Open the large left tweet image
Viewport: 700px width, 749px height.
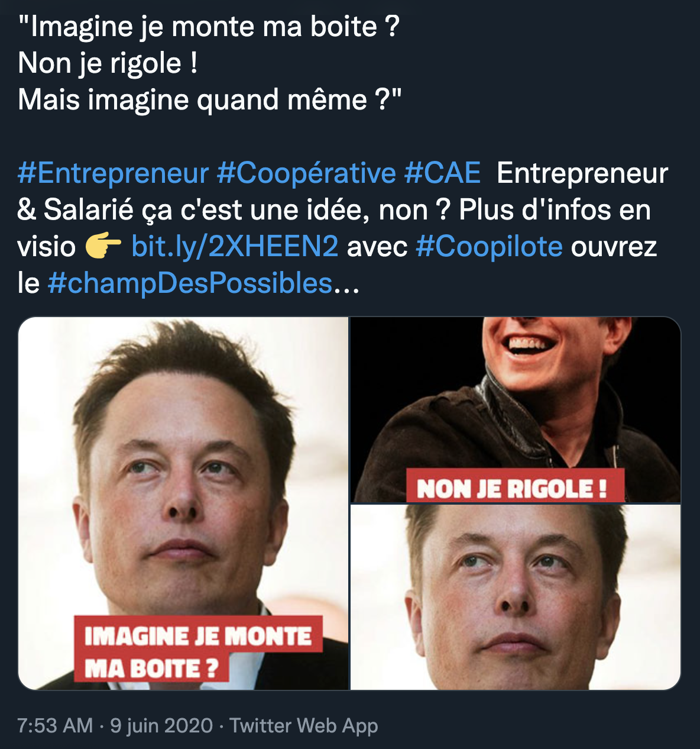183,473
